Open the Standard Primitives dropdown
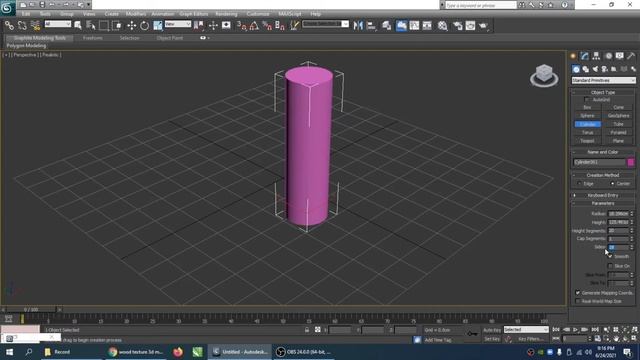 point(603,80)
